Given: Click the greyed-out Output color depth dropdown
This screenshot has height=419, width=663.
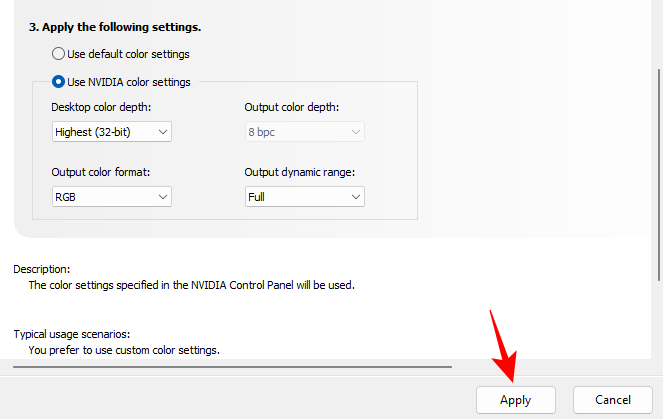Looking at the screenshot, I should pyautogui.click(x=305, y=131).
